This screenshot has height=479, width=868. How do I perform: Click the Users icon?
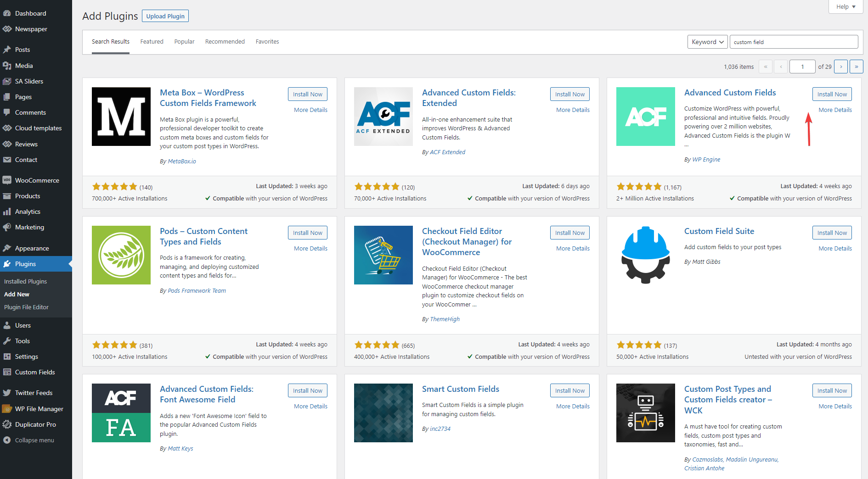[7, 325]
